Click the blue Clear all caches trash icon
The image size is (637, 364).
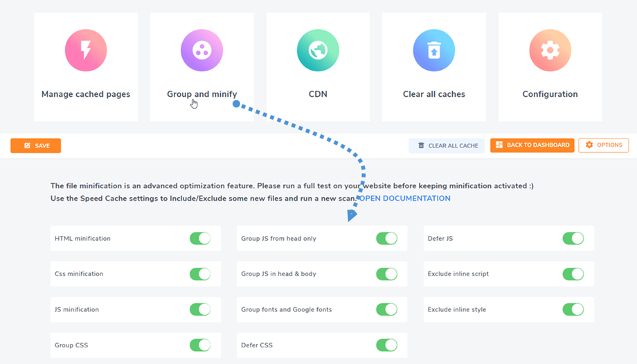[434, 51]
